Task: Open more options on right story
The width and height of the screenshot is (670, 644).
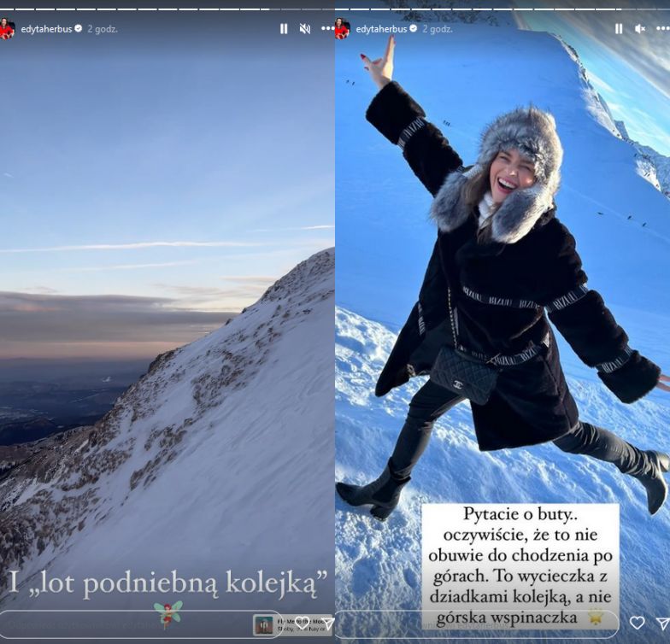Action: point(663,29)
